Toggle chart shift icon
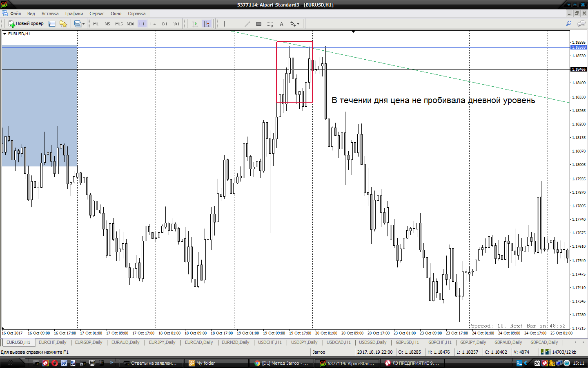The image size is (588, 368). tap(206, 24)
